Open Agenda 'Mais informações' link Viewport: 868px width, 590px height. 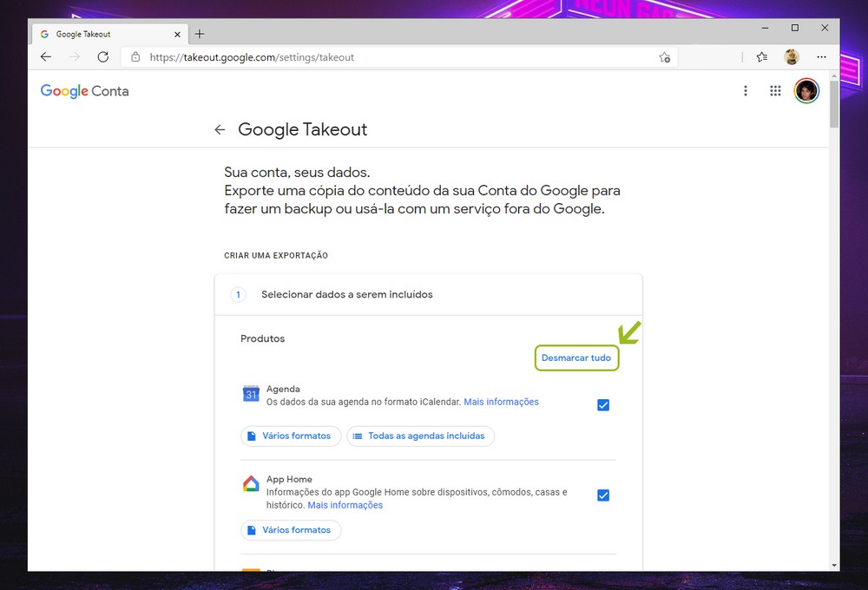point(501,402)
